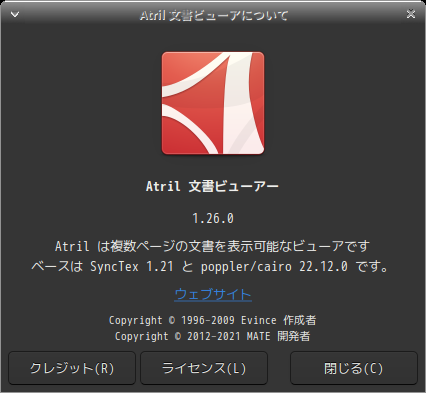Click the Copyright 2012-2021 MATE line
The height and width of the screenshot is (393, 426).
coord(212,336)
